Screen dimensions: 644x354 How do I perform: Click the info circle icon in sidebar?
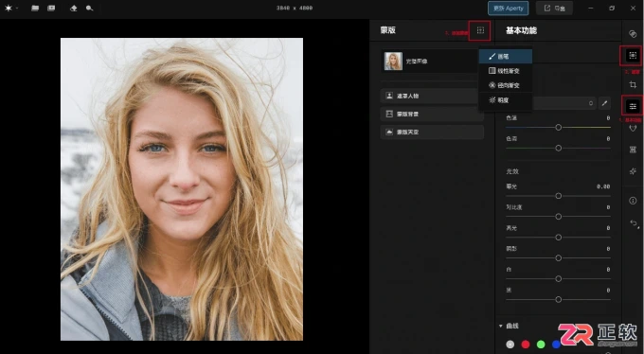click(x=633, y=201)
